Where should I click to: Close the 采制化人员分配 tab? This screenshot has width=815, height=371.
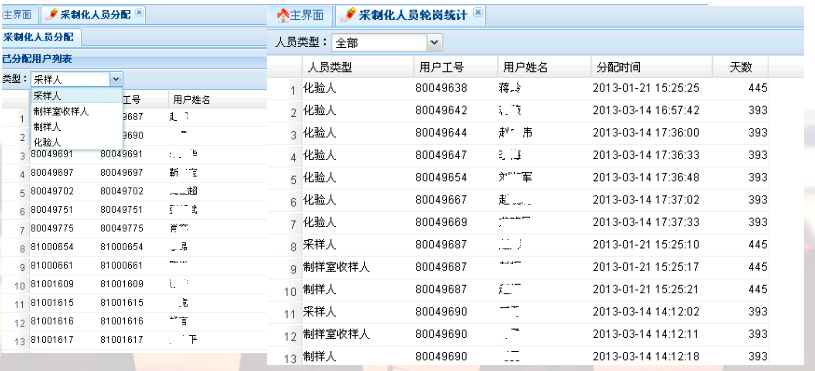(x=138, y=12)
